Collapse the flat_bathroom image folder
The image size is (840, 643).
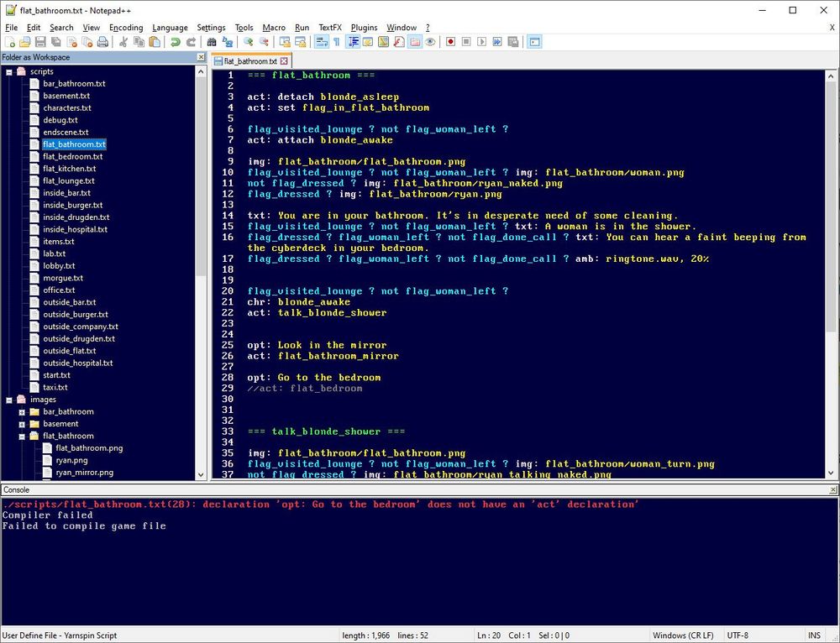click(22, 437)
